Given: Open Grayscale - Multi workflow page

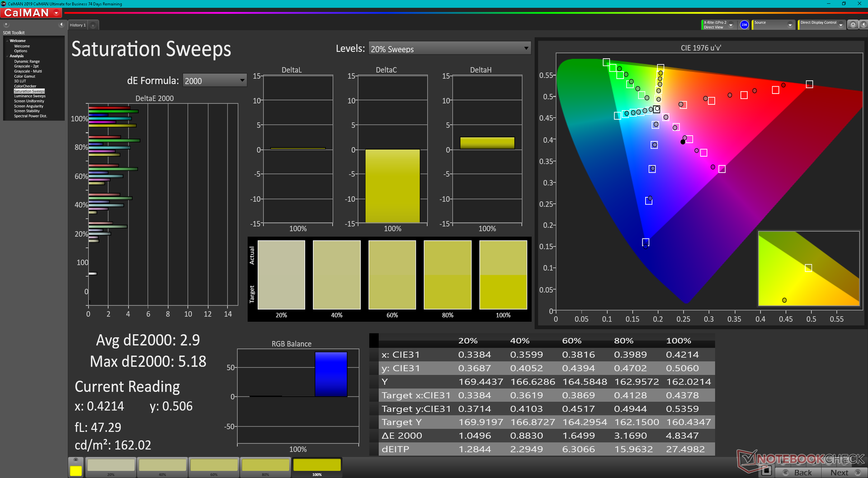Looking at the screenshot, I should [28, 71].
